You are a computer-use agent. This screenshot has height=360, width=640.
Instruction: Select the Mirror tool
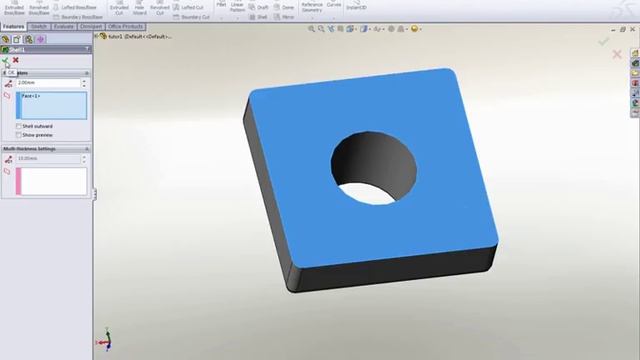click(x=284, y=17)
